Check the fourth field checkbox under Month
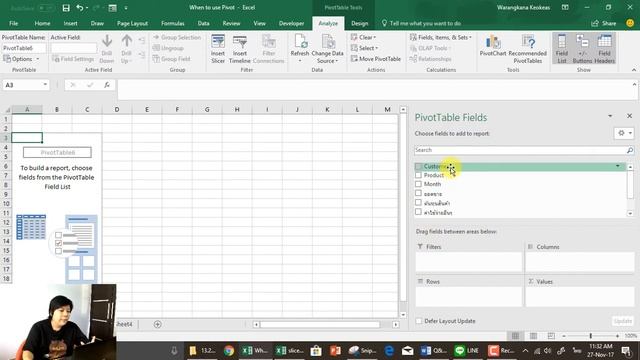Screen dimensions: 640x360 point(418,193)
